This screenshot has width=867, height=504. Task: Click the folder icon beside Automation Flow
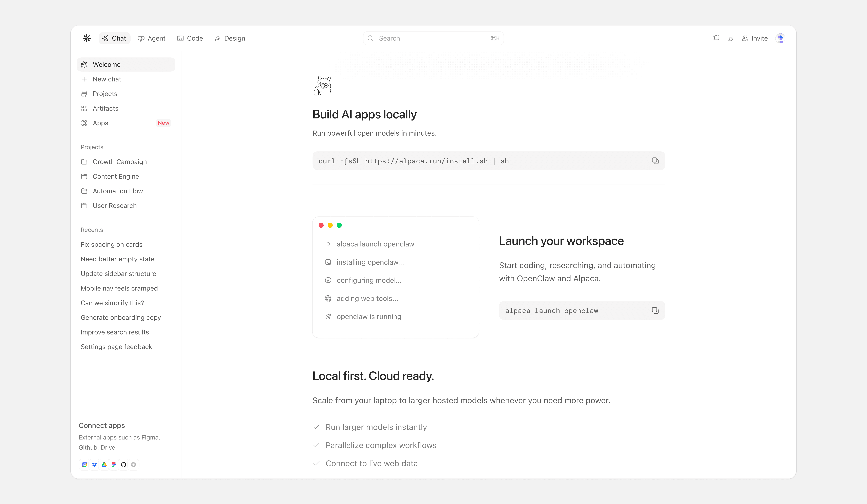click(x=84, y=191)
